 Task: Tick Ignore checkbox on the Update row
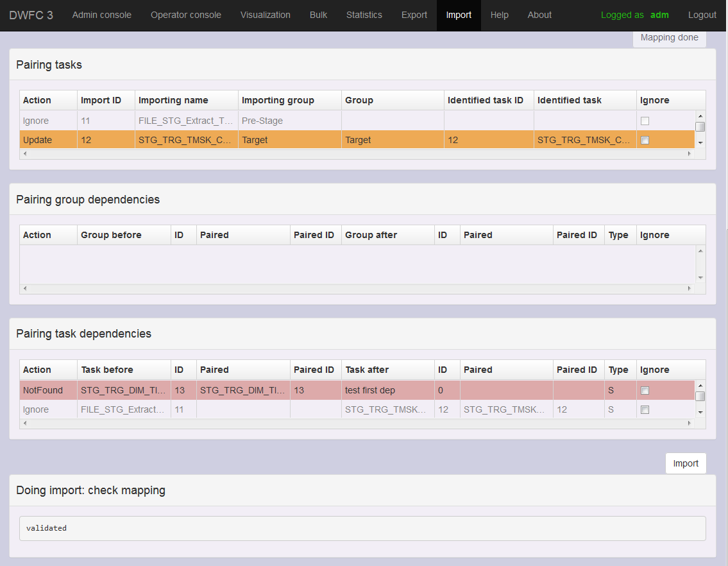[x=645, y=140]
